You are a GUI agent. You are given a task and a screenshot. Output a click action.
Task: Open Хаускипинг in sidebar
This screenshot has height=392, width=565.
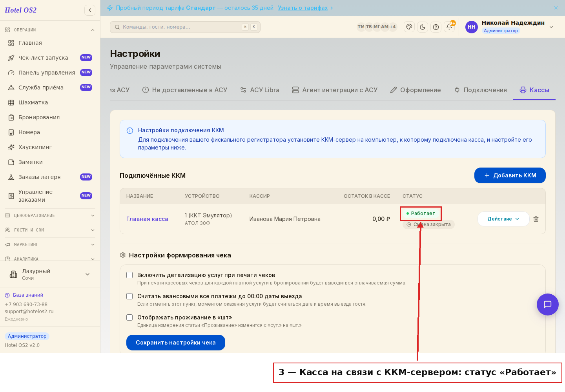[50, 147]
